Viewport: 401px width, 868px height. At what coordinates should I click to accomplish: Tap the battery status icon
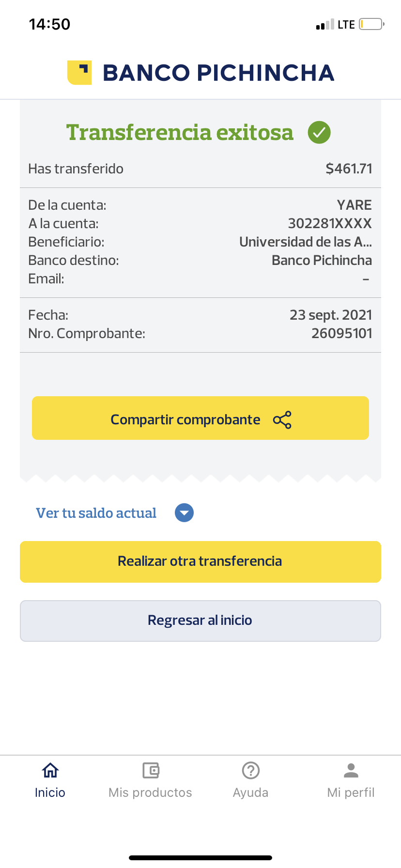pos(371,24)
